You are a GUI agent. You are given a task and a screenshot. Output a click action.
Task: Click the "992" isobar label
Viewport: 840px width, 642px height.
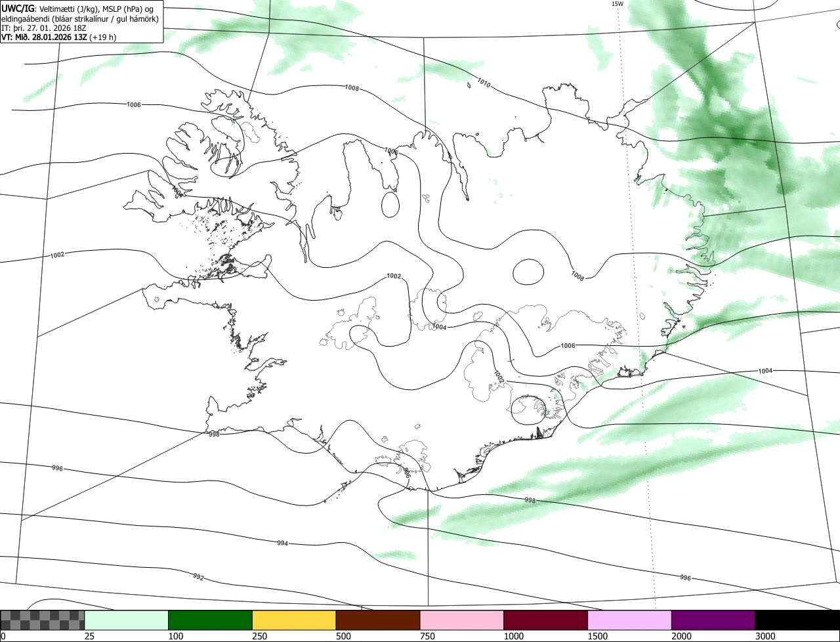(198, 577)
